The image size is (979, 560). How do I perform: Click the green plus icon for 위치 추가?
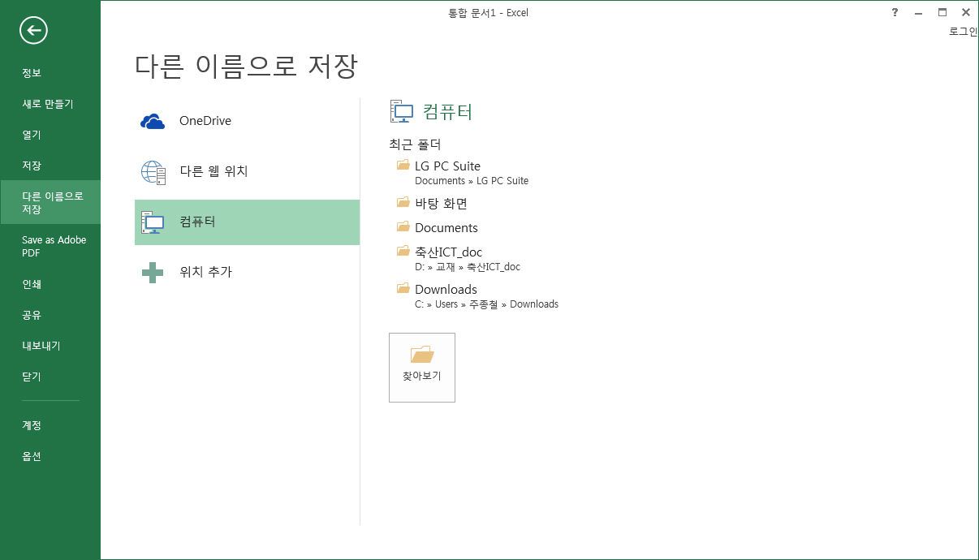153,272
